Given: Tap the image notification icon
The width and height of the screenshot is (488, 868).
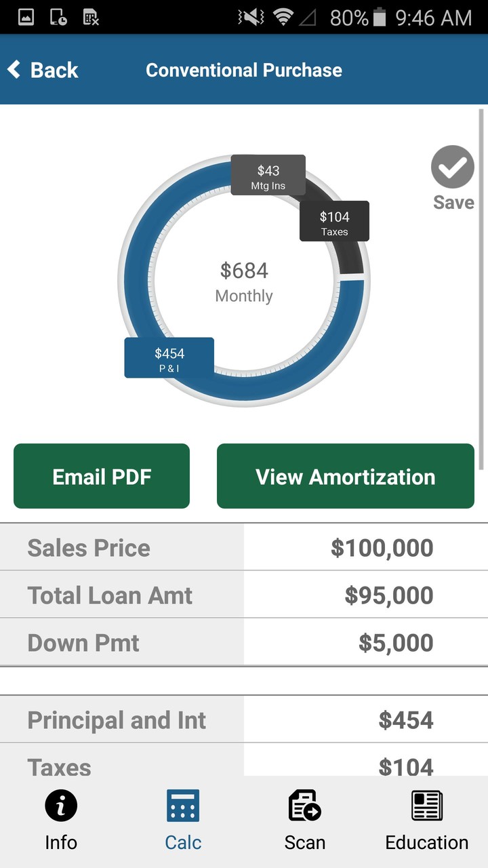Looking at the screenshot, I should tap(26, 17).
